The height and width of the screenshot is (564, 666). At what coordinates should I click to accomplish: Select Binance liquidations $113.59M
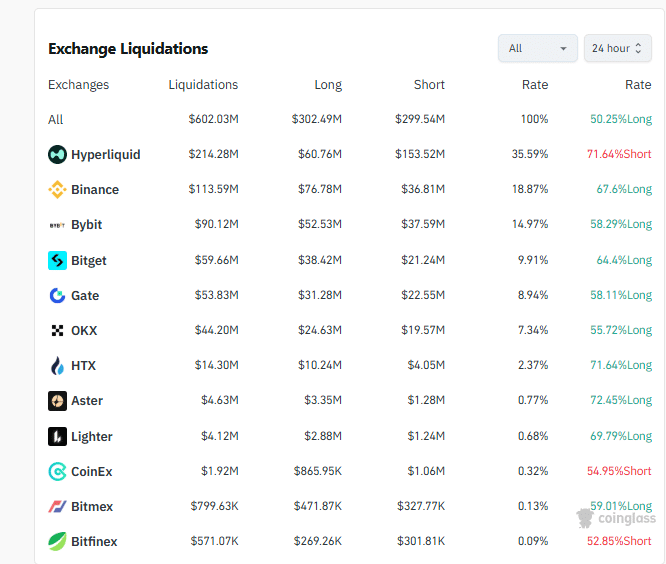pyautogui.click(x=214, y=189)
